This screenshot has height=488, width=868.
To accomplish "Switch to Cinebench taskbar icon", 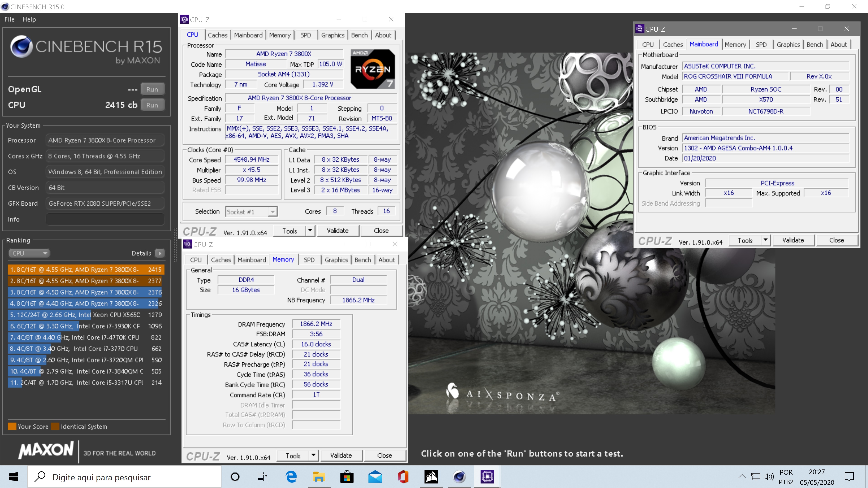I will click(x=459, y=477).
